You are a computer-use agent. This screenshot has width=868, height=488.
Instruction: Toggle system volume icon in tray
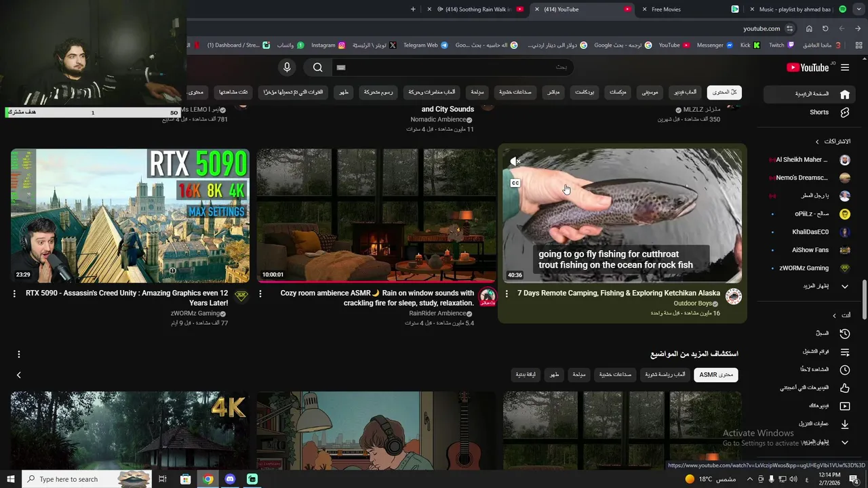click(x=793, y=479)
